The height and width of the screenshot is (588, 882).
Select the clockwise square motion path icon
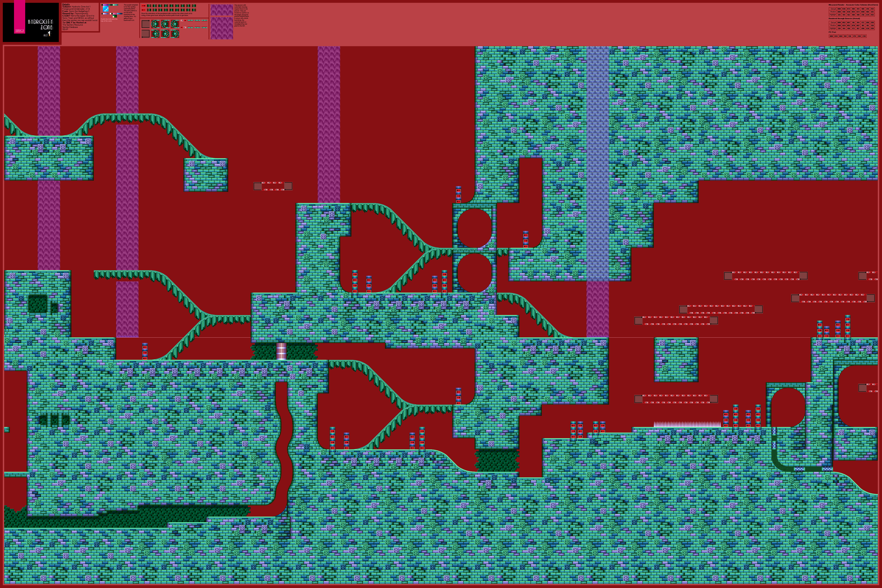point(146,24)
